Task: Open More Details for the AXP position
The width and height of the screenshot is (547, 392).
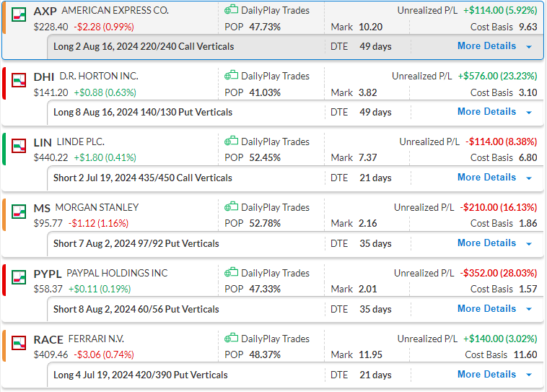Action: click(486, 45)
